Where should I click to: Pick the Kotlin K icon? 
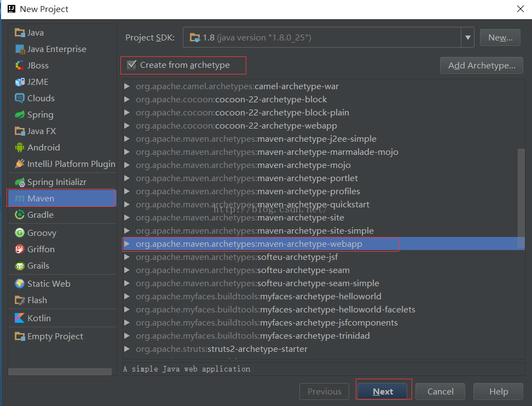20,318
